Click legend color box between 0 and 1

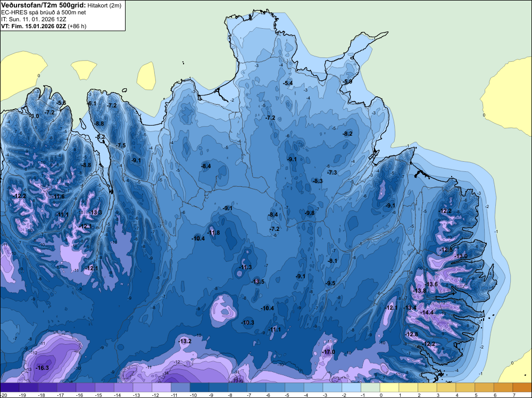389,387
